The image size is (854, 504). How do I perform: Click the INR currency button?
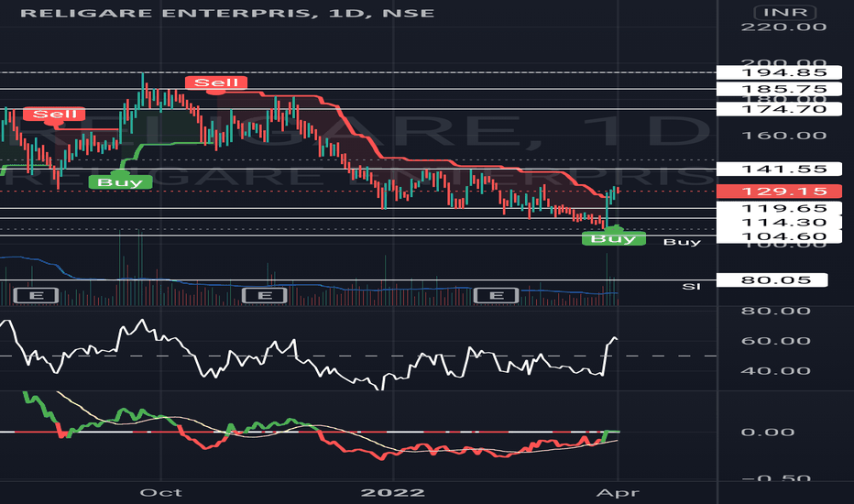point(785,12)
